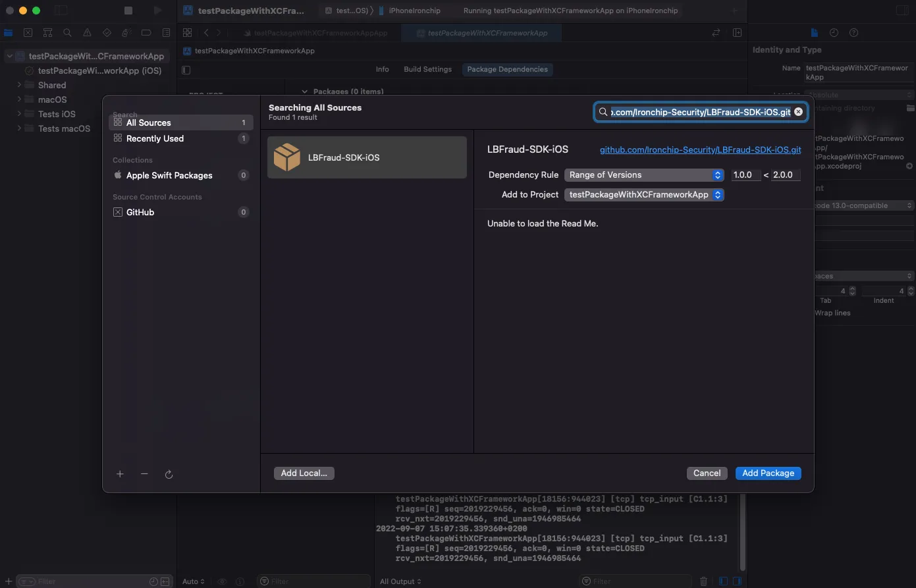
Task: Expand the Tests iOS folder
Action: [x=20, y=114]
